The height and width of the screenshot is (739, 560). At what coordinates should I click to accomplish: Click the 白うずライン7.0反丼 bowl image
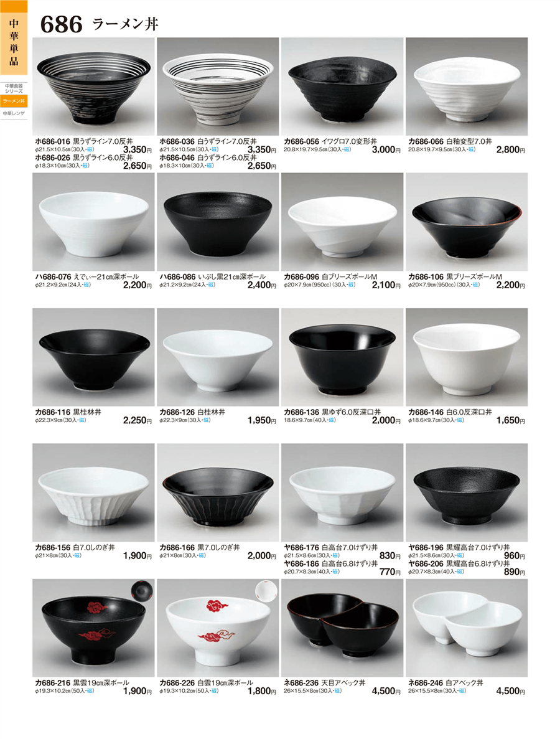pos(218,87)
